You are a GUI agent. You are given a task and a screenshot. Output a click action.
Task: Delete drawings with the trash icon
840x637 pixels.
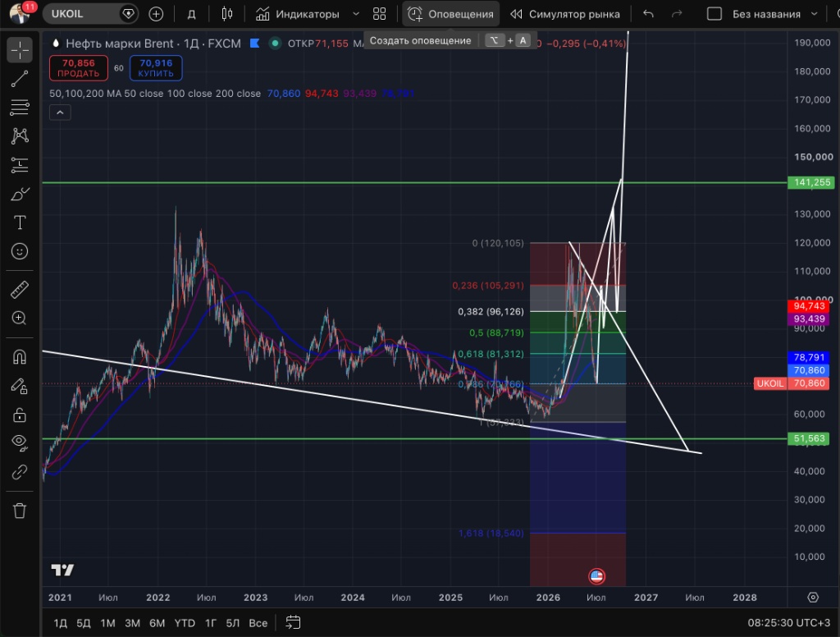point(20,511)
